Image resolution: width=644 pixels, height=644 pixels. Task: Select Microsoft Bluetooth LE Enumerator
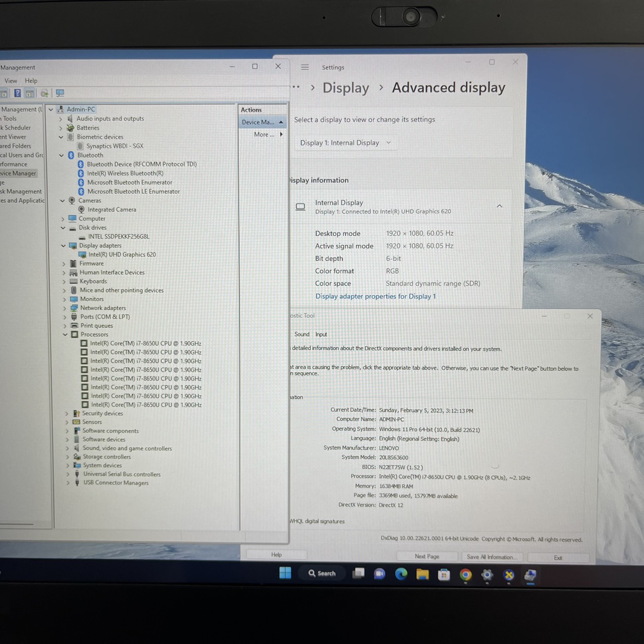tap(133, 191)
